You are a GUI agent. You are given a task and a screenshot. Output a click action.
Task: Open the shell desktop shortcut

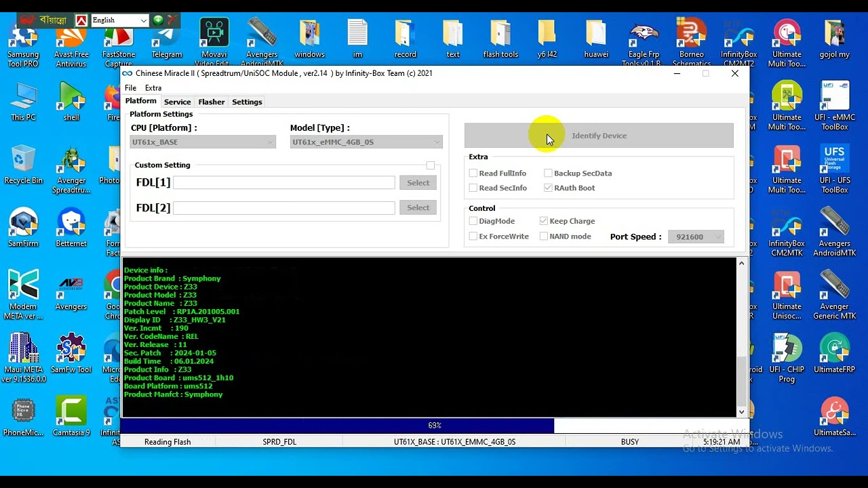pos(71,102)
